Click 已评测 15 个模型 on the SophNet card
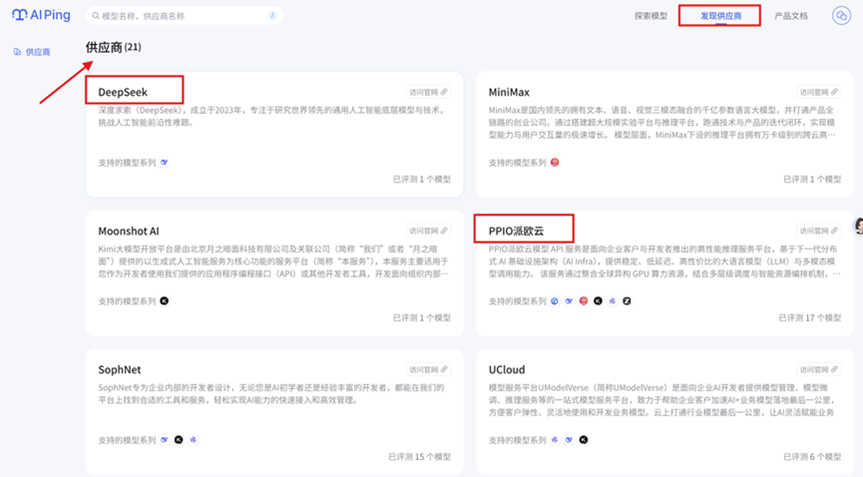863x477 pixels. tap(419, 457)
